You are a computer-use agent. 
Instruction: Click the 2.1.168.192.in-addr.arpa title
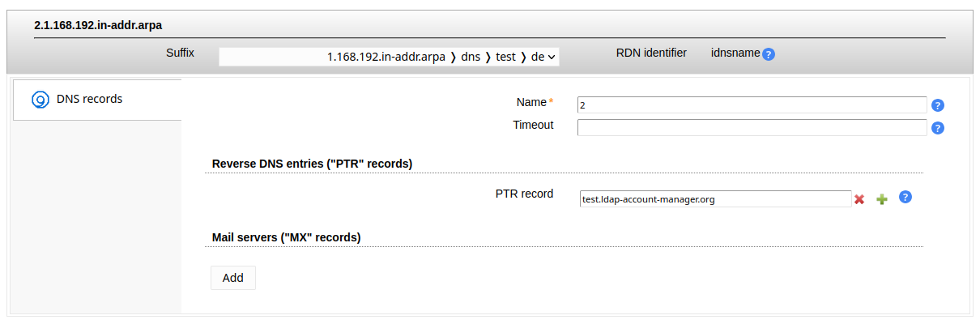98,26
